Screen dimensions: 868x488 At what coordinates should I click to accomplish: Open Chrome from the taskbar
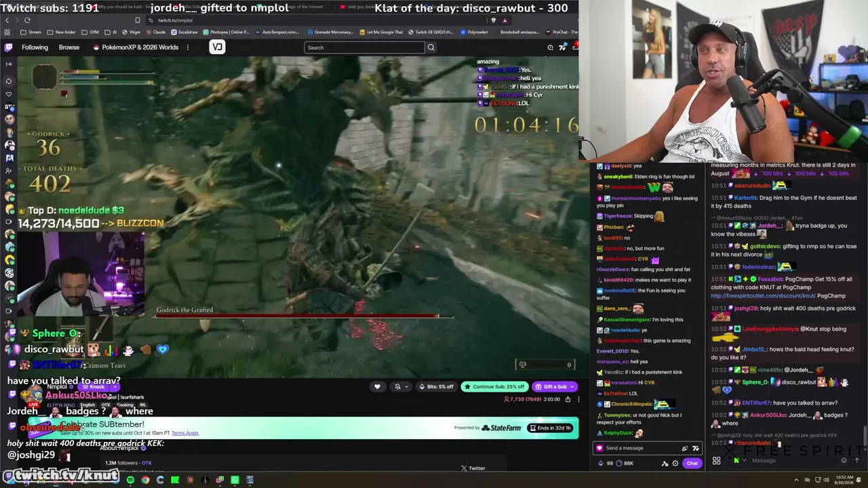[x=145, y=480]
